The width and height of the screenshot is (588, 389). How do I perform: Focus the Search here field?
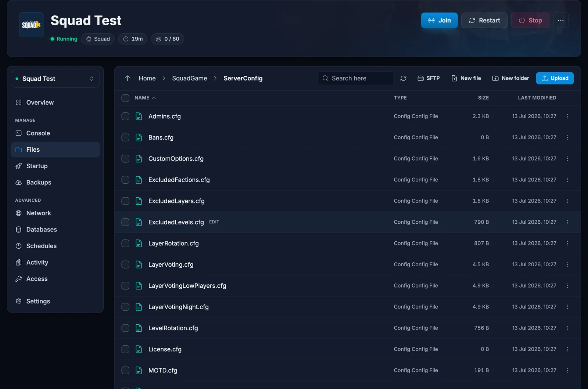pos(356,78)
